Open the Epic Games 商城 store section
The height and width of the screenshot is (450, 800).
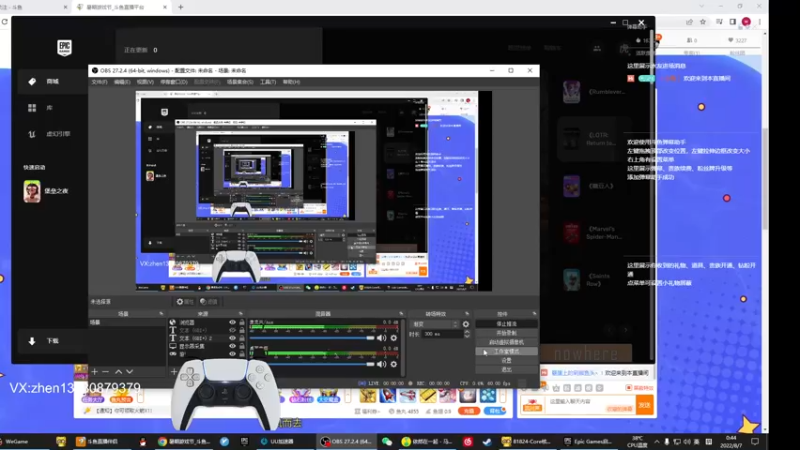coord(51,82)
